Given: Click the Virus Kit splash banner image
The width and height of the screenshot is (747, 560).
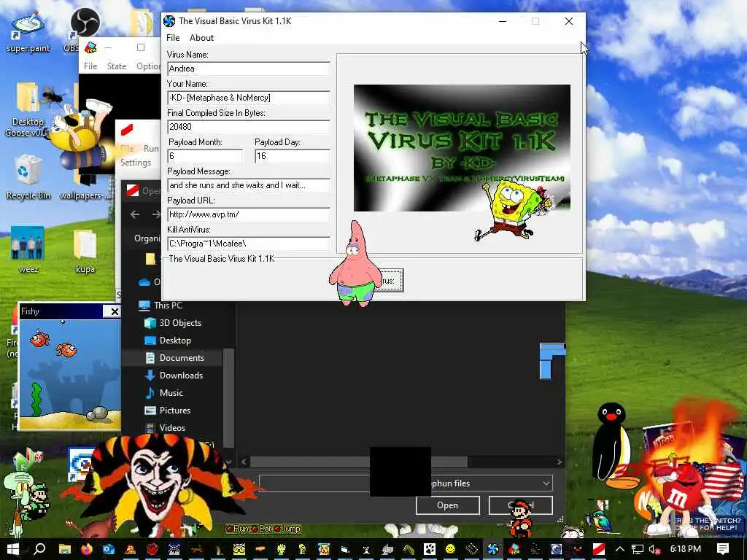Looking at the screenshot, I should [462, 147].
